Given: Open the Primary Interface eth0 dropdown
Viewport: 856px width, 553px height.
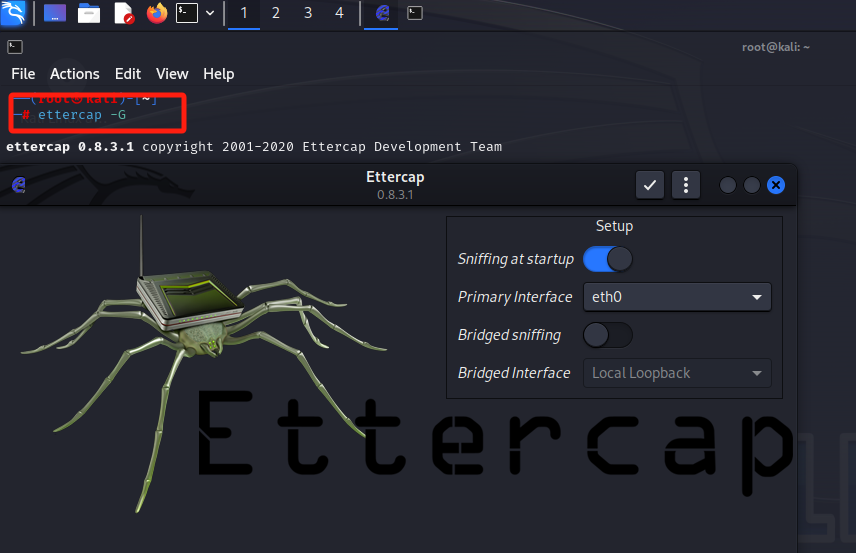Looking at the screenshot, I should click(x=677, y=297).
